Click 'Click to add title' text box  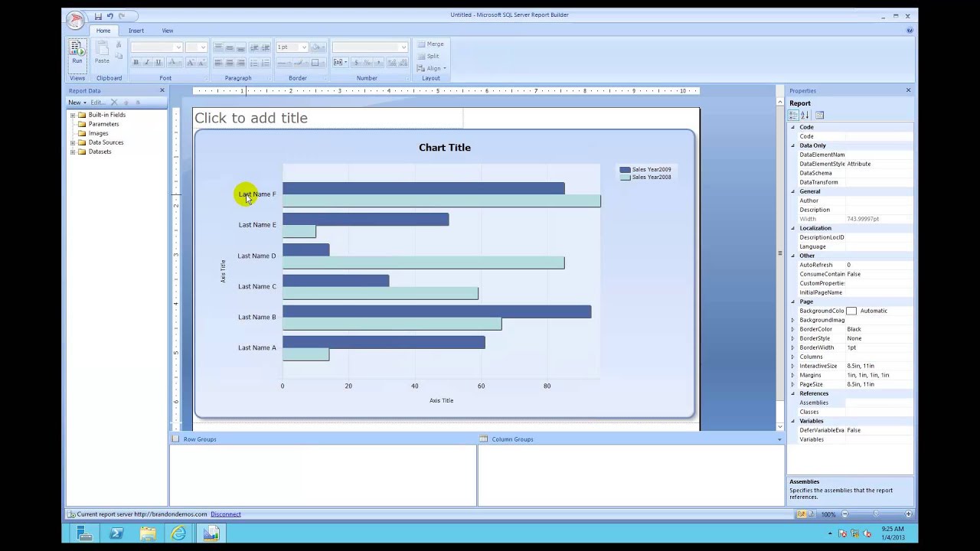click(x=328, y=118)
